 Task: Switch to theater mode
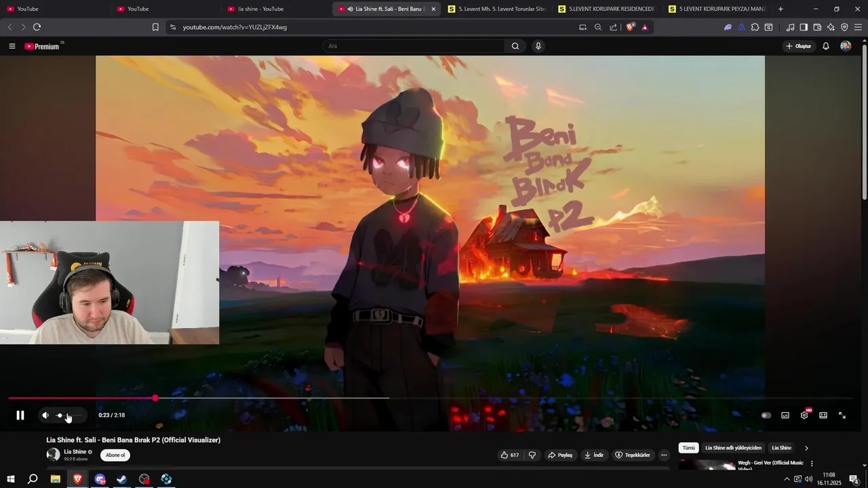[823, 415]
